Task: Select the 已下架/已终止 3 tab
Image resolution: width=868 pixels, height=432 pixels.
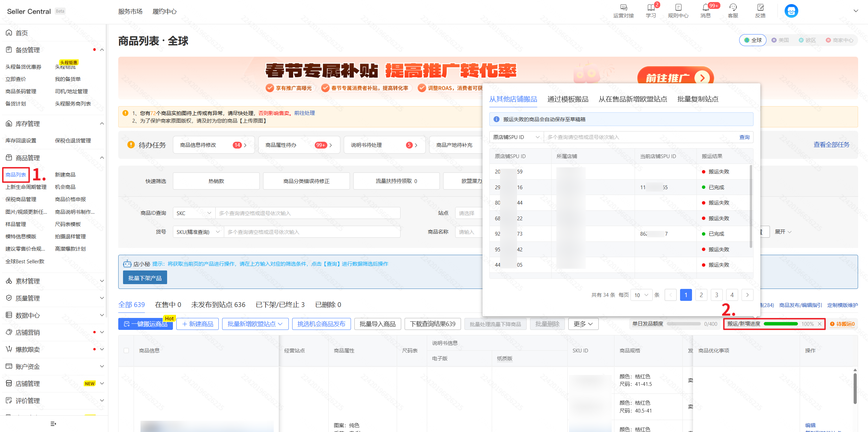Action: click(280, 305)
